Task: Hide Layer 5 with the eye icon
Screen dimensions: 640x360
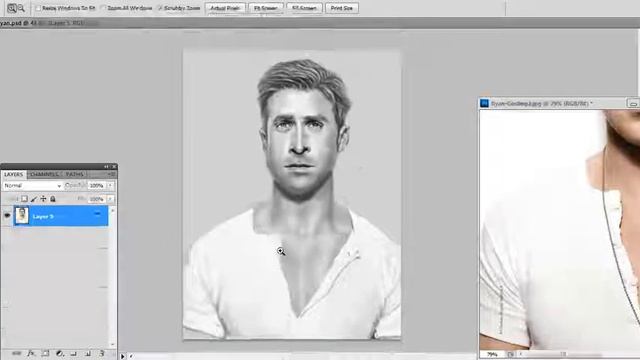Action: click(x=7, y=215)
